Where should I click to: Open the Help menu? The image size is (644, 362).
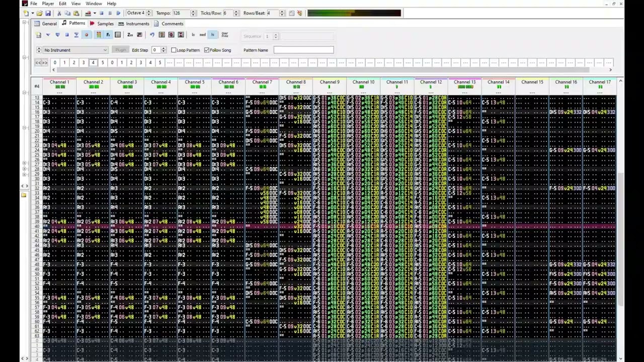coord(112,4)
